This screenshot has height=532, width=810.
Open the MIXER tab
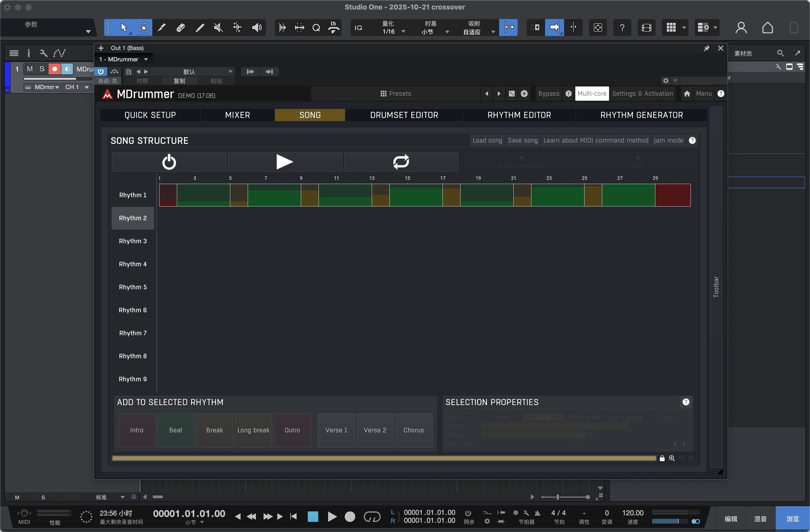(x=237, y=115)
